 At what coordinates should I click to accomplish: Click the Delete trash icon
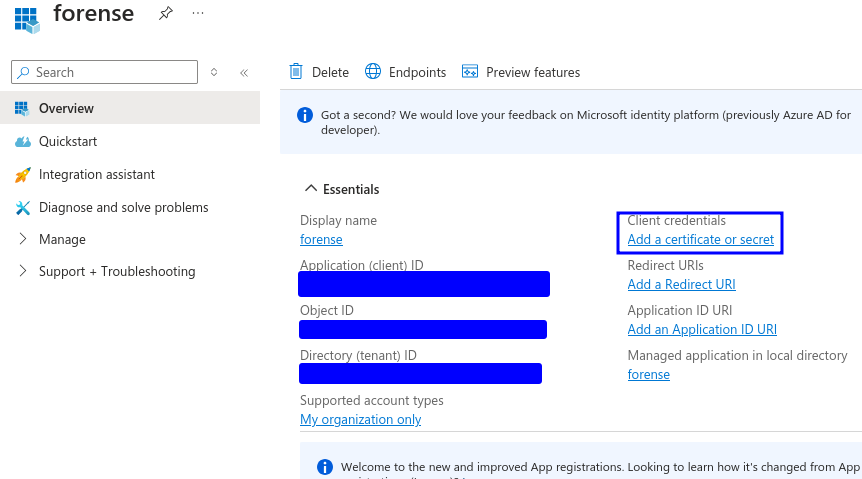[296, 71]
